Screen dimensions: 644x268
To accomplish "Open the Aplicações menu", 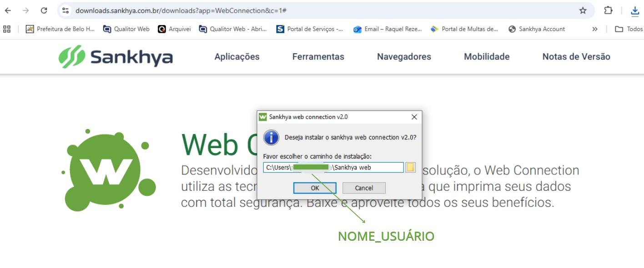I will tap(237, 57).
